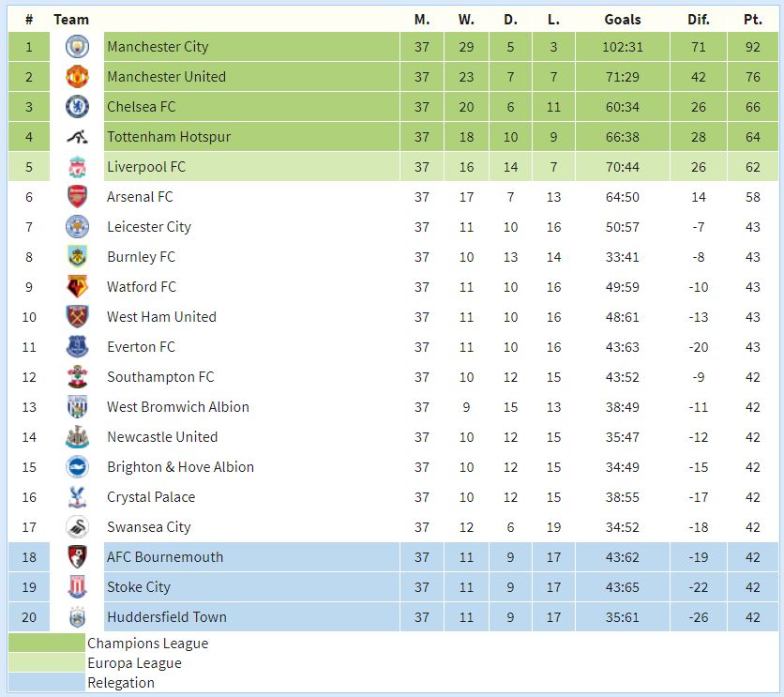Click the Swansea City swan crest
This screenshot has height=697, width=784.
pyautogui.click(x=78, y=526)
